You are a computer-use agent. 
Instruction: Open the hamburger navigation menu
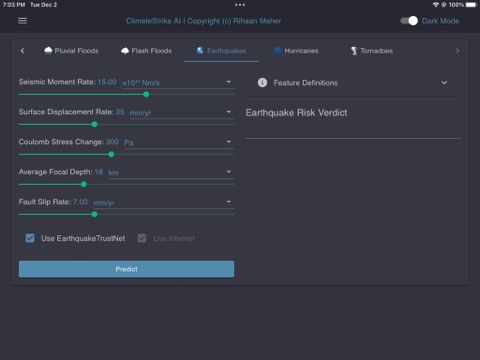[x=22, y=21]
